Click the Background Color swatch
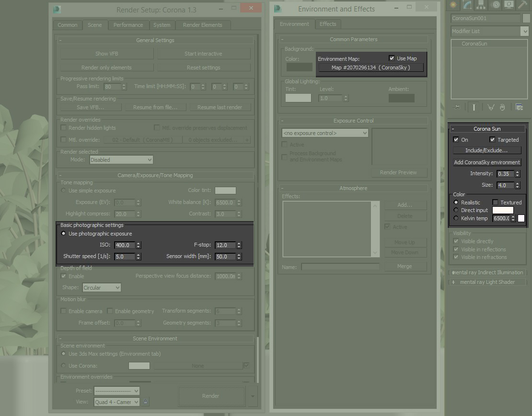The width and height of the screenshot is (532, 416). [x=299, y=67]
